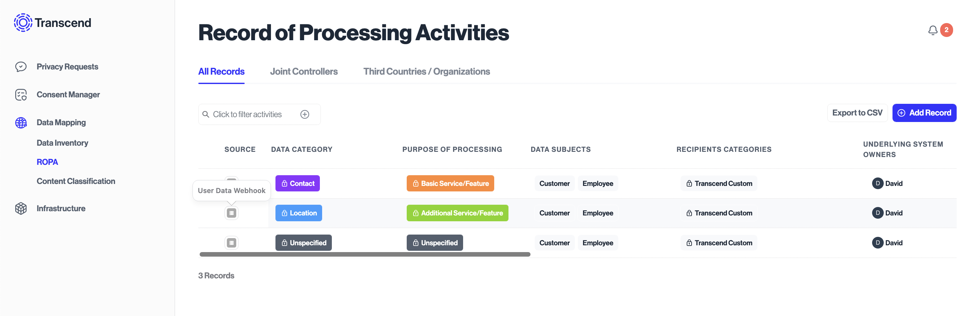
Task: Click the horizontal table scrollbar
Action: [x=365, y=254]
